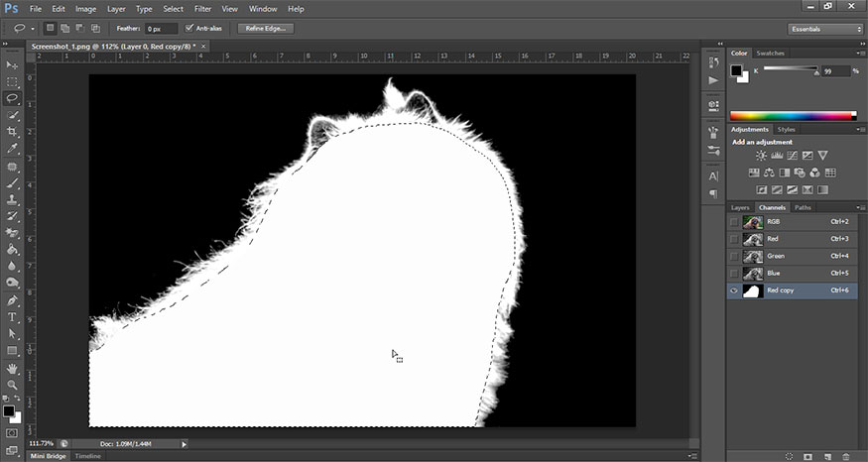868x462 pixels.
Task: Choose New selection mode in options bar
Action: pyautogui.click(x=50, y=28)
